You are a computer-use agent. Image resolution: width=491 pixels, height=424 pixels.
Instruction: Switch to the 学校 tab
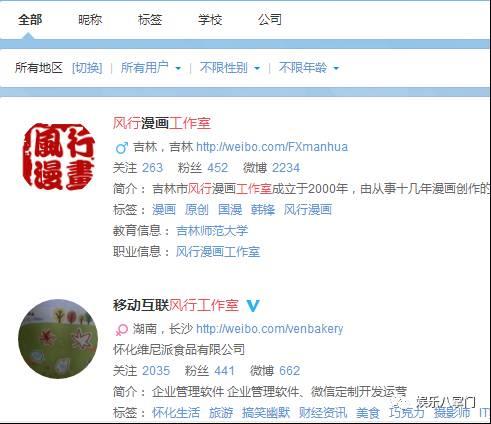click(210, 20)
